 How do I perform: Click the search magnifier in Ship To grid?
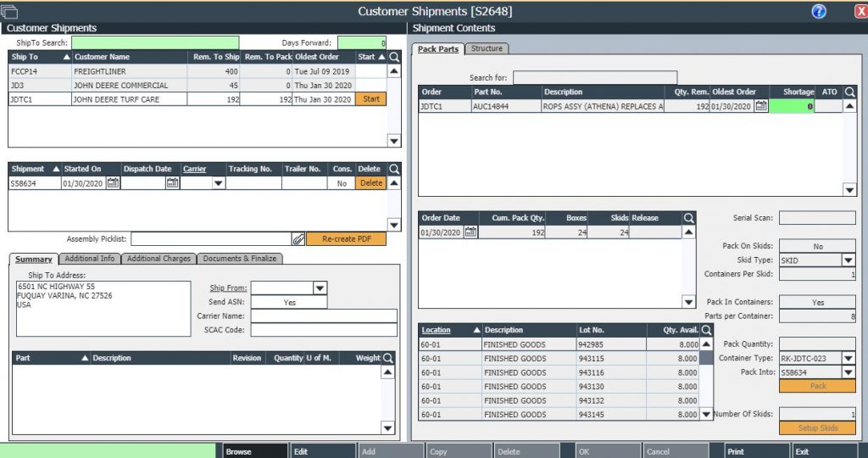point(393,57)
